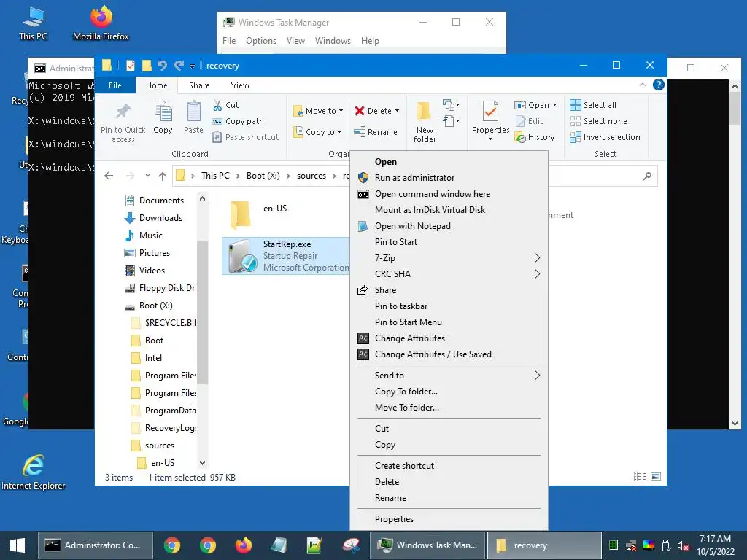Switch to Administrator command prompt taskbar button
Image resolution: width=747 pixels, height=560 pixels.
[x=96, y=545]
